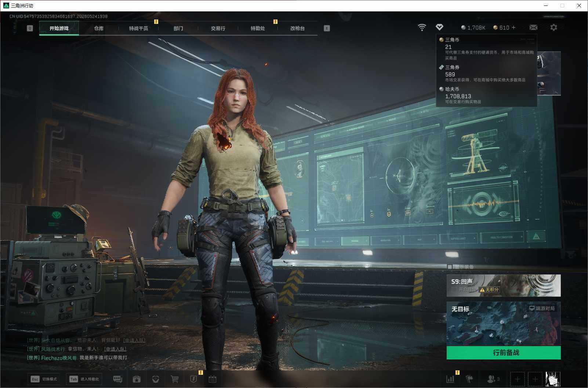This screenshot has height=388, width=588.
Task: Click 申请入队 link in 别太自信从容 message
Action: (134, 340)
